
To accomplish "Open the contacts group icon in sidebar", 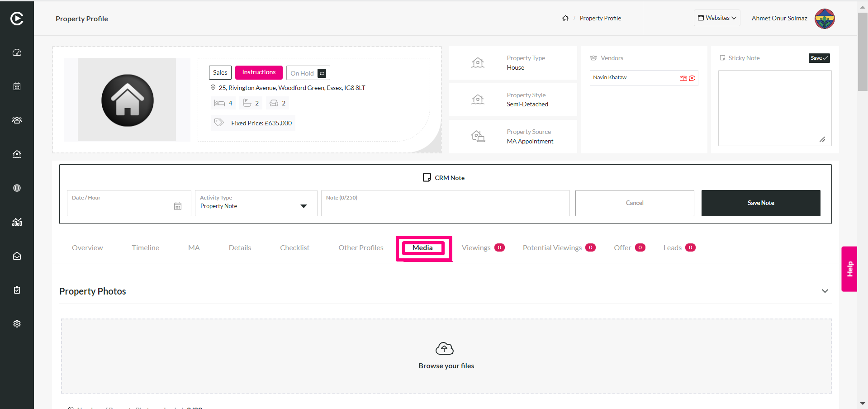I will pyautogui.click(x=17, y=120).
